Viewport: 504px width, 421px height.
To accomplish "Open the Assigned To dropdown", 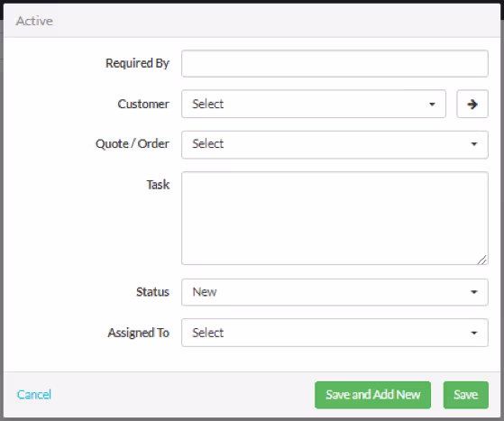I will (334, 333).
